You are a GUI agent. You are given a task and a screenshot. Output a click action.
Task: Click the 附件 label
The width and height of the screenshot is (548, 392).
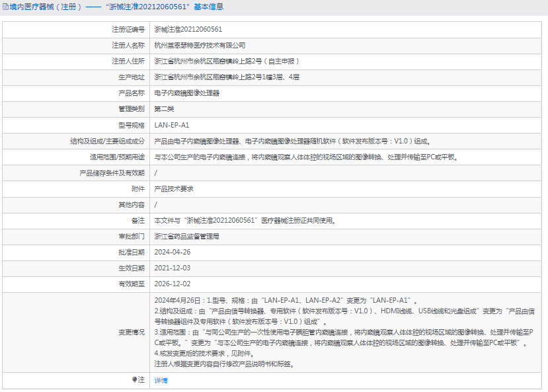(x=137, y=189)
